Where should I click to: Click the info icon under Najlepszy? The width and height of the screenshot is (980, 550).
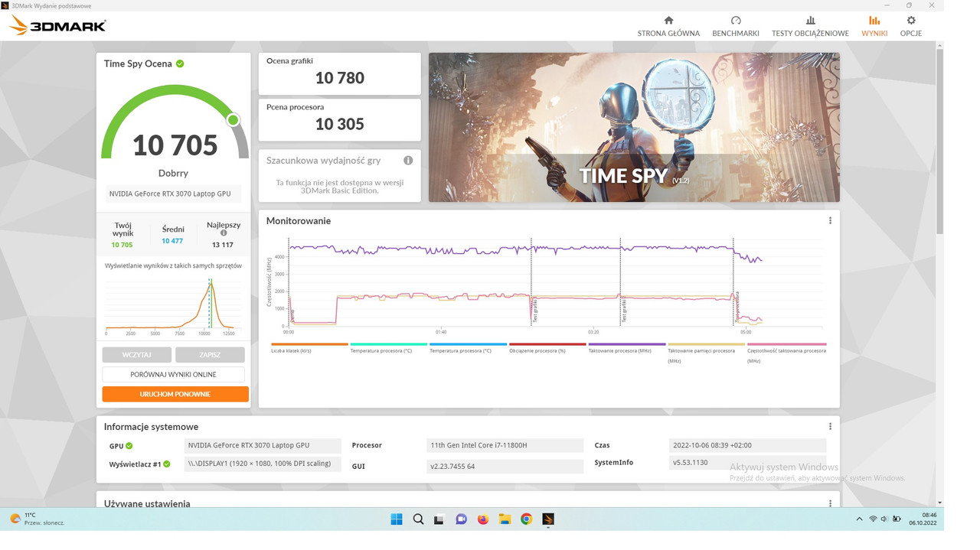[x=224, y=233]
